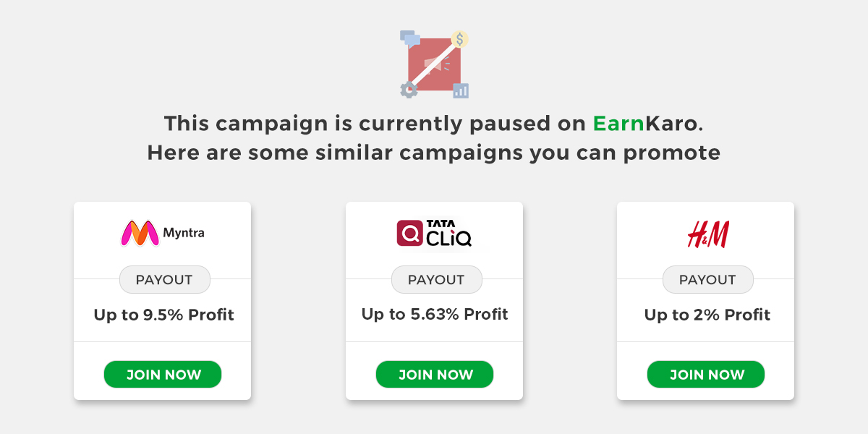Click the PAYOUT badge on the Myntra card
The height and width of the screenshot is (434, 868).
click(165, 279)
